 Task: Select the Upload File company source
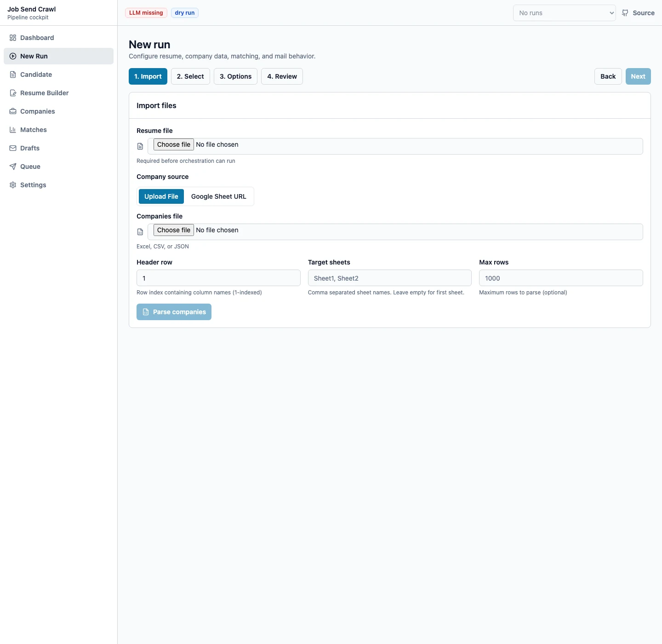pyautogui.click(x=161, y=196)
